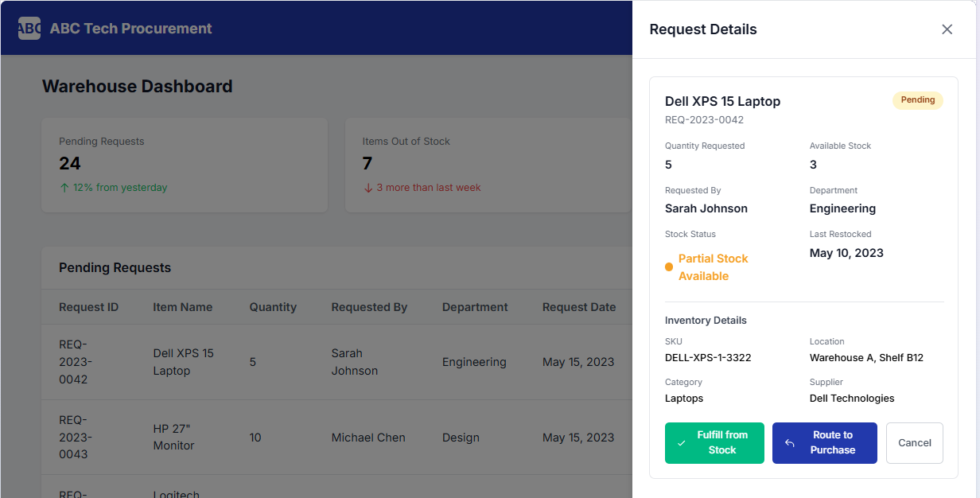Click REQ-2023-0042 in the table
This screenshot has width=980, height=498.
[76, 362]
